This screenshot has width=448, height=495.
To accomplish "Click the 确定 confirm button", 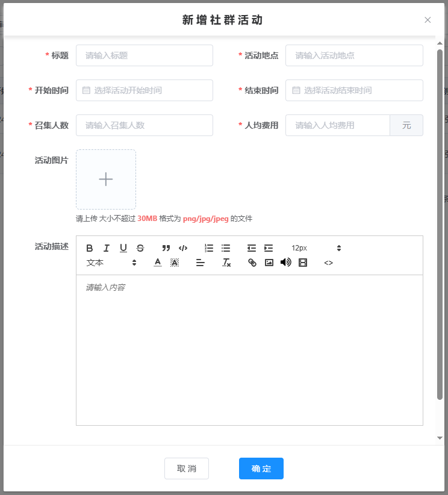I will point(261,469).
